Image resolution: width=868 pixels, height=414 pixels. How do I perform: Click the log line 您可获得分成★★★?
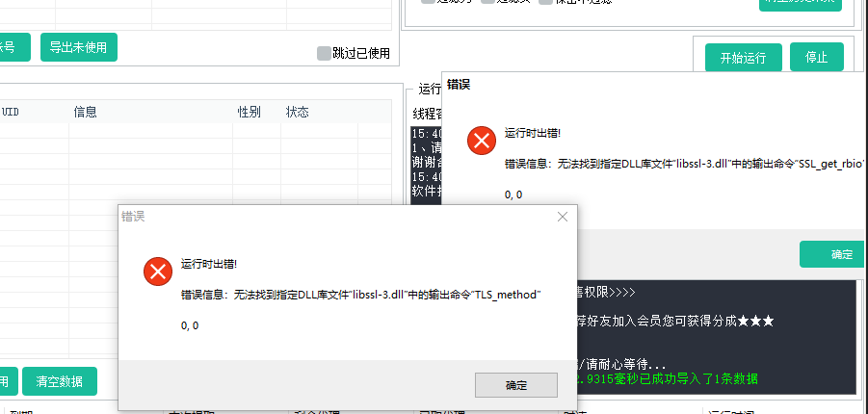675,321
